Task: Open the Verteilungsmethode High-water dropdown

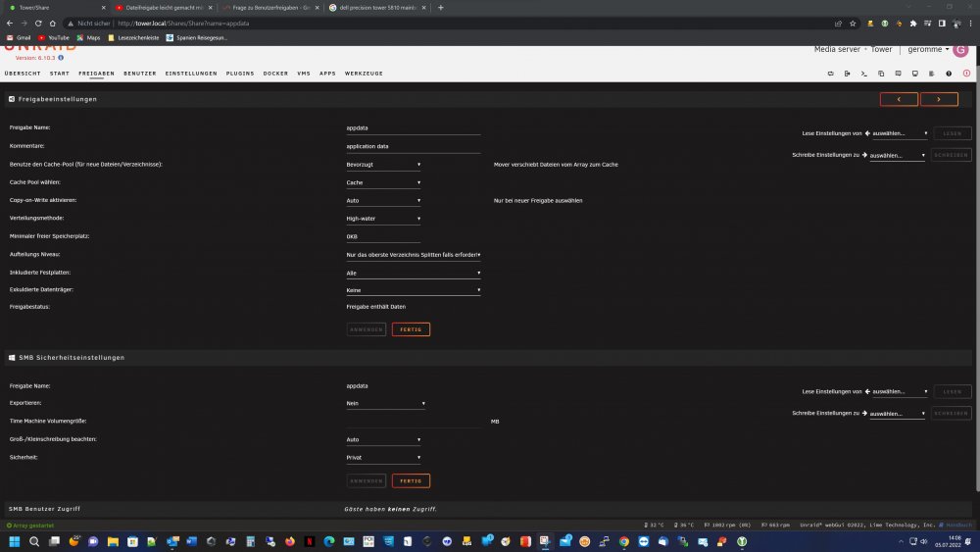Action: pos(383,219)
